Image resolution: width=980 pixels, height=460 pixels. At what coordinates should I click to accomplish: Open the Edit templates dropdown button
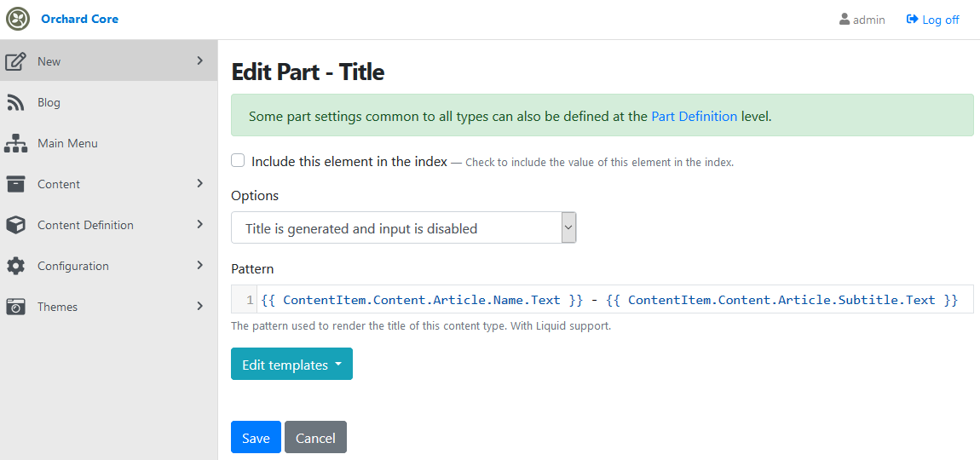(x=292, y=364)
